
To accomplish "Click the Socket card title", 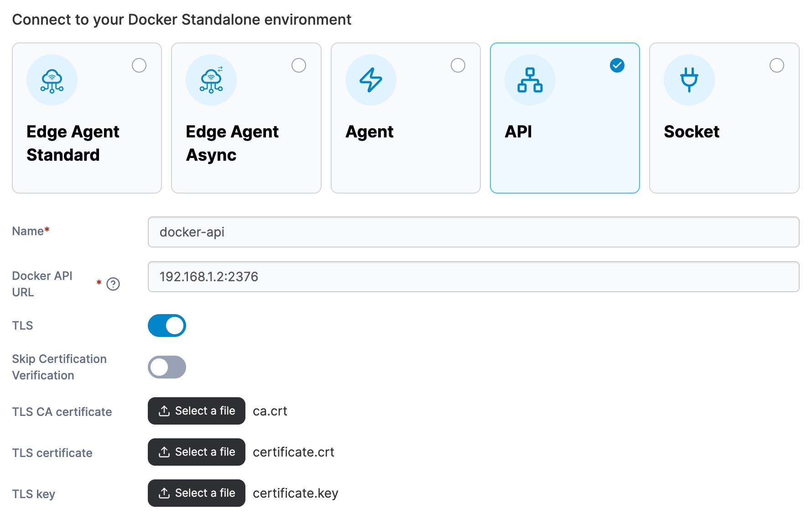I will (692, 132).
